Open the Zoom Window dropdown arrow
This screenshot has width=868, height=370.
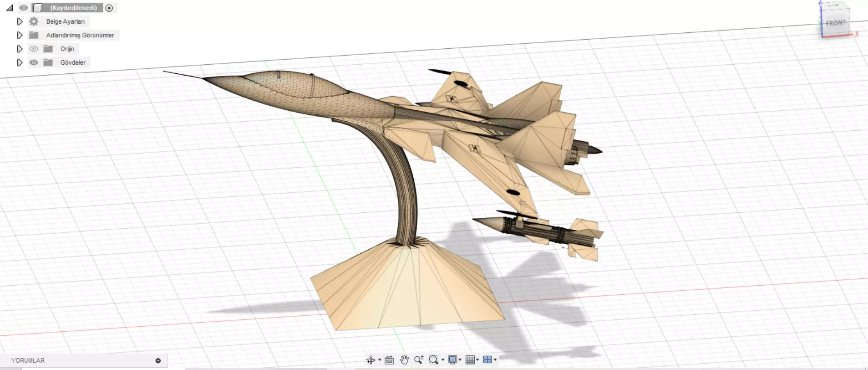pos(443,360)
